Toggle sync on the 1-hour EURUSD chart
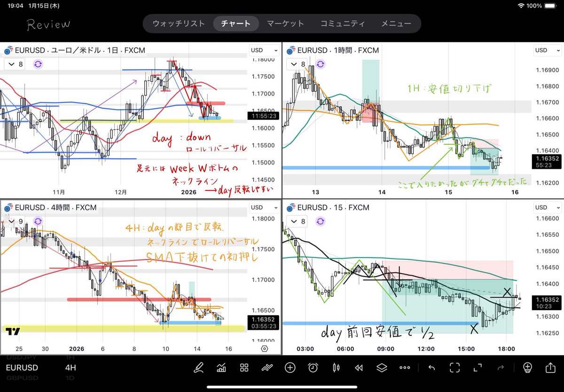The image size is (564, 392). point(321,64)
